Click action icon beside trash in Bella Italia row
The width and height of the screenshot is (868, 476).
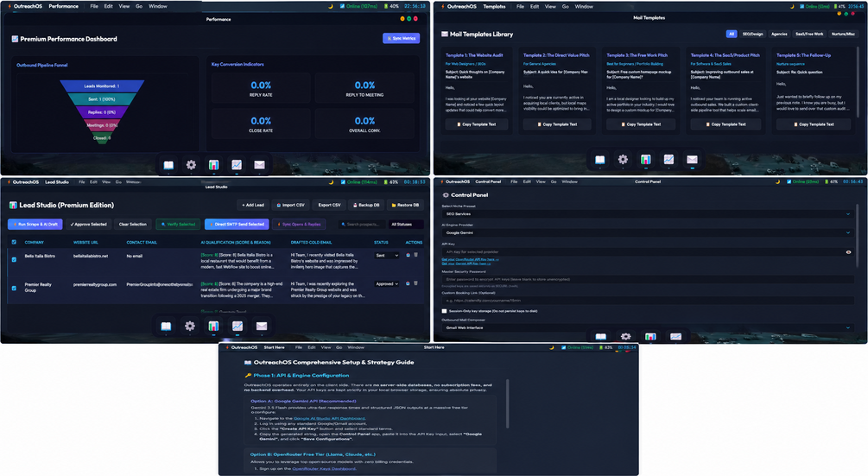pyautogui.click(x=408, y=255)
